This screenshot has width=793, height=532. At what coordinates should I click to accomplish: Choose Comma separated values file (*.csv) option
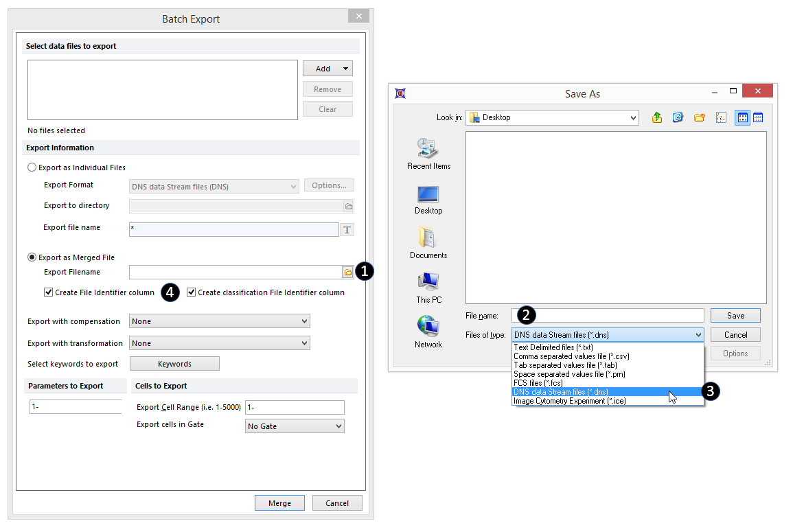click(571, 356)
